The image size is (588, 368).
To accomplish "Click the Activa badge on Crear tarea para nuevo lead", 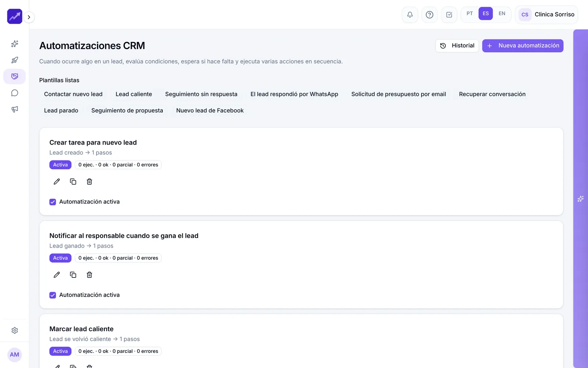I will 60,165.
